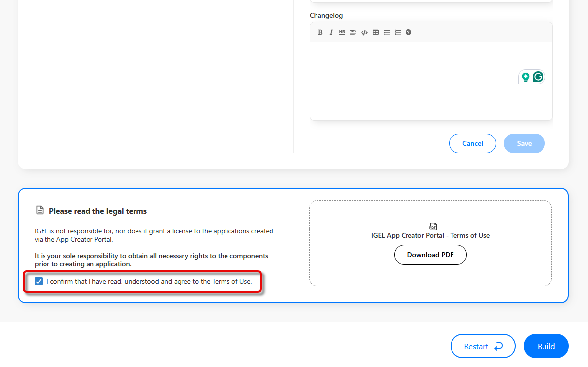The image size is (588, 367).
Task: Click the Grammarly lightbulb suggestion icon
Action: pyautogui.click(x=525, y=77)
